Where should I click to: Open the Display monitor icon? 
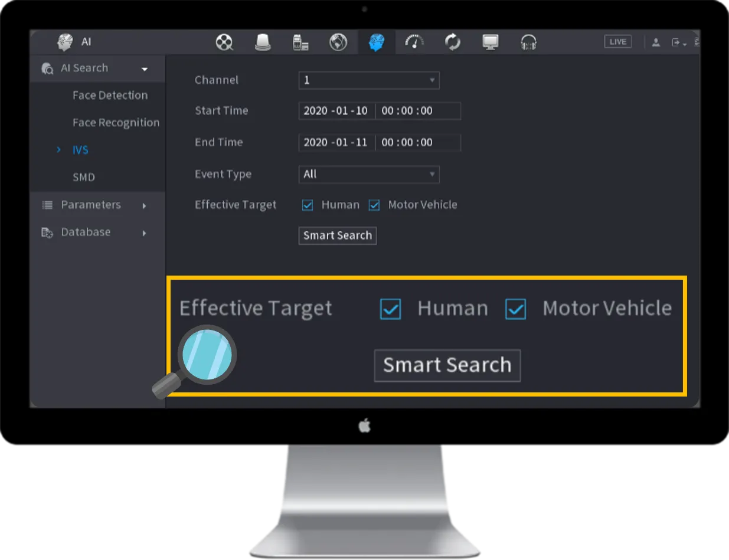click(x=491, y=42)
